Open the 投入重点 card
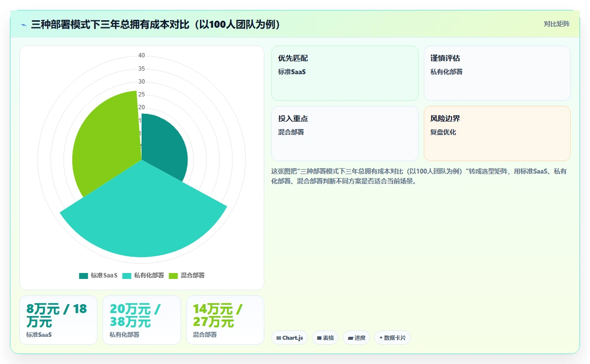This screenshot has width=590, height=364. [x=344, y=134]
